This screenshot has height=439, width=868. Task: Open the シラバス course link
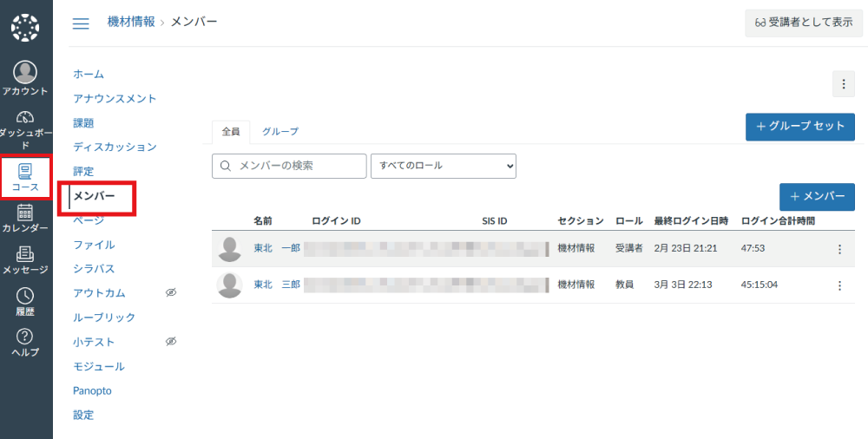point(94,268)
